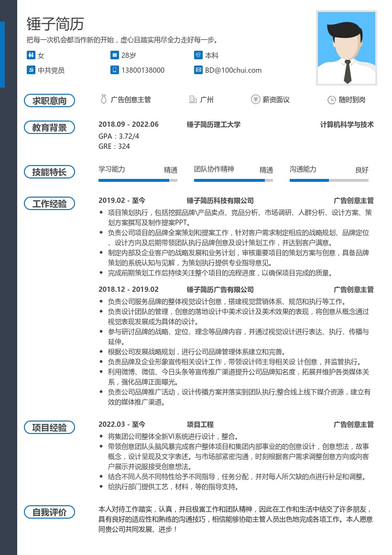
Task: Select the 工作经验 section header
Action: click(x=49, y=203)
